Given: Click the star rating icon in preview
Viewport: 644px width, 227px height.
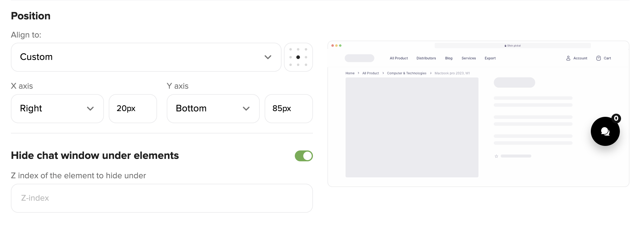Looking at the screenshot, I should click(496, 156).
